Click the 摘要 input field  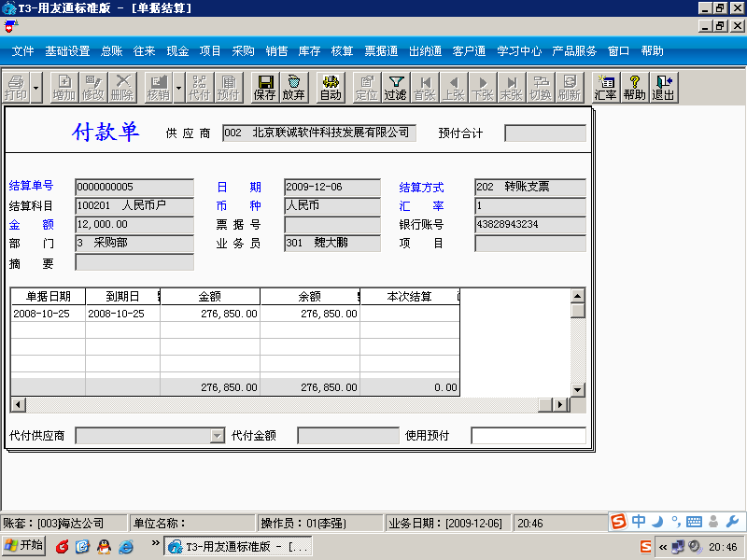tap(134, 262)
